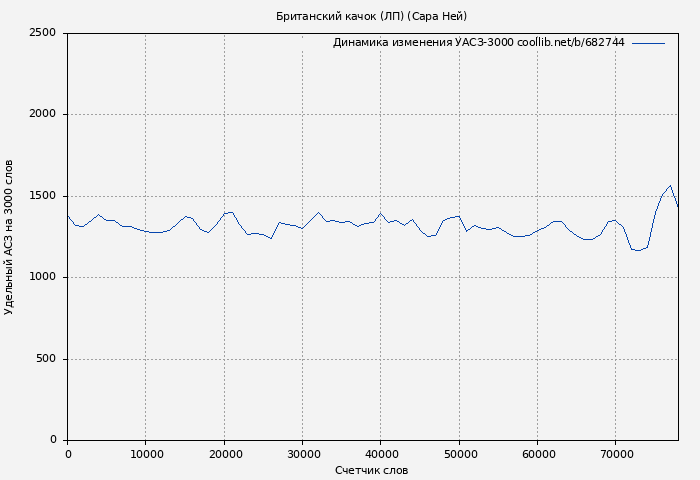Click the 20000 tick label on x-axis
The image size is (700, 480).
point(224,454)
